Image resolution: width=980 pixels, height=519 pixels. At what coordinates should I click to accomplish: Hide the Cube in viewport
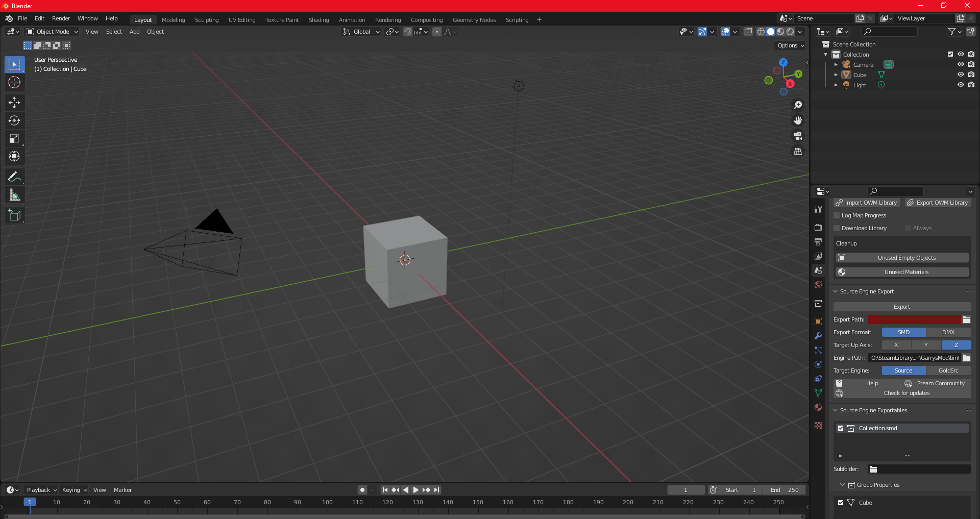(961, 75)
